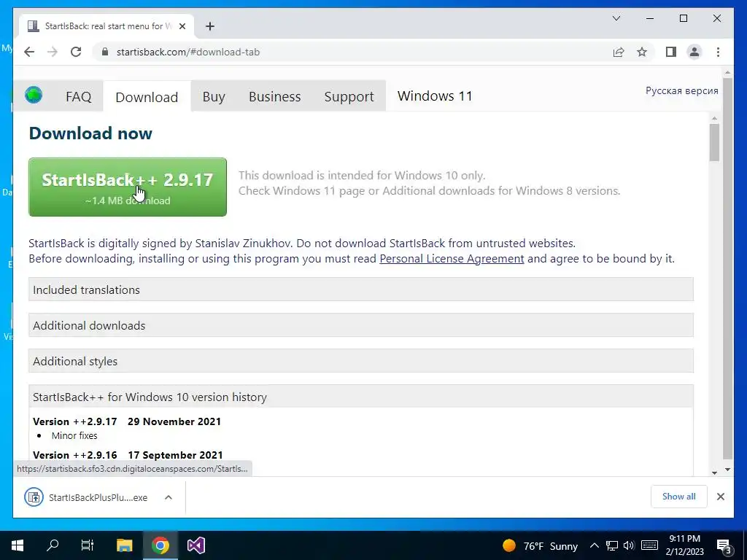Click the browser Back arrow

coord(29,52)
